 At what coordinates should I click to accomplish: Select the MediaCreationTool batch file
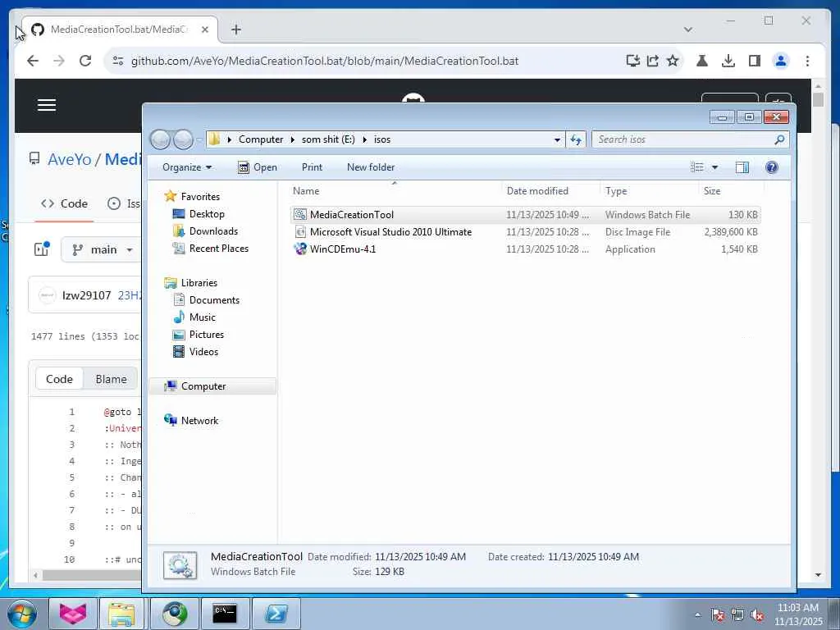525,215
